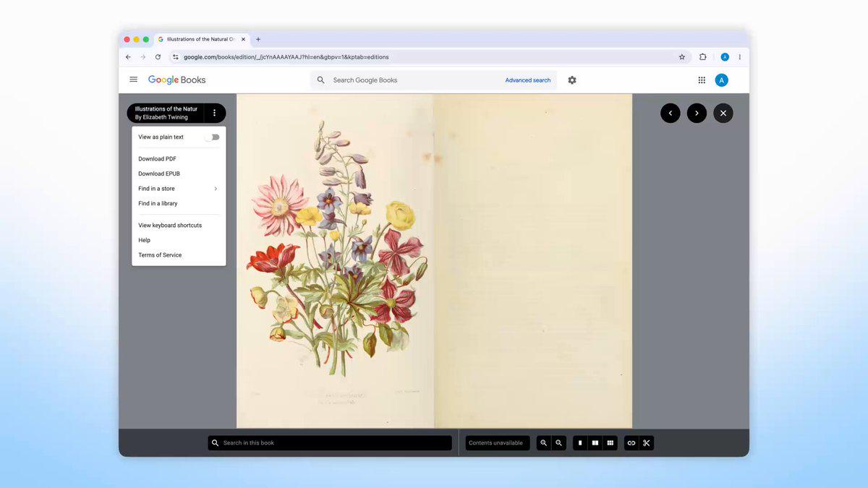The image size is (868, 488).
Task: Open the three-dot book options menu
Action: 214,113
